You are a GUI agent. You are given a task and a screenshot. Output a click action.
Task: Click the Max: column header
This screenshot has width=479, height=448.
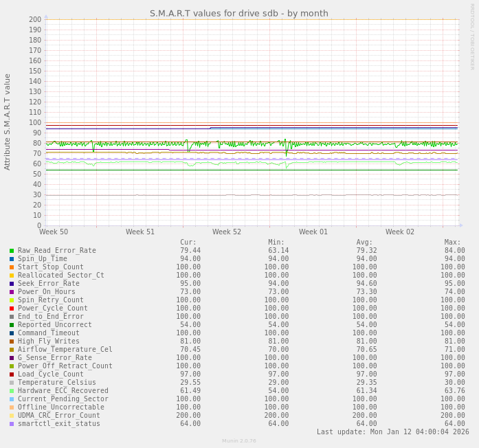[452, 242]
